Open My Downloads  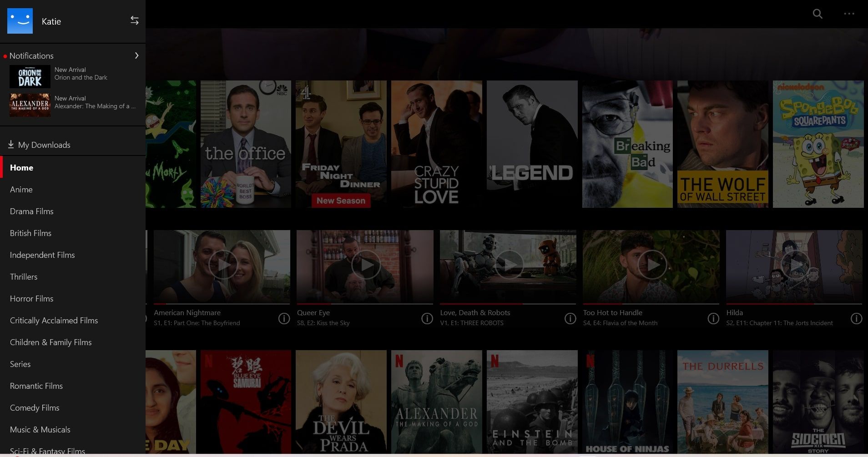click(x=44, y=145)
